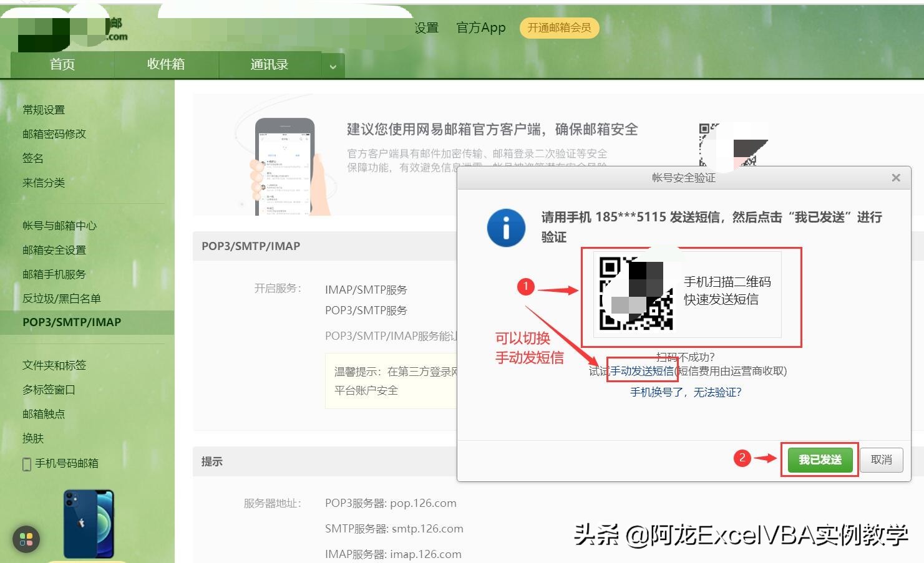Select 设置 in the top menu
Image resolution: width=924 pixels, height=563 pixels.
(x=426, y=27)
